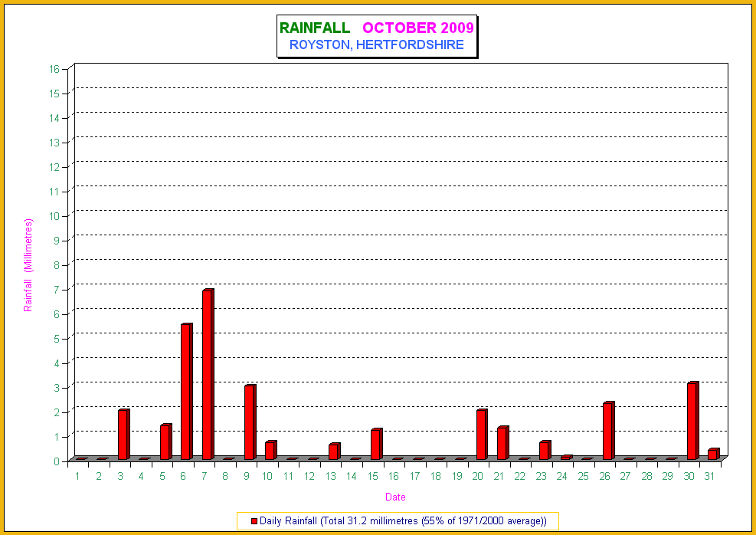The height and width of the screenshot is (535, 756).
Task: Click the red bar for date 30
Action: point(692,421)
